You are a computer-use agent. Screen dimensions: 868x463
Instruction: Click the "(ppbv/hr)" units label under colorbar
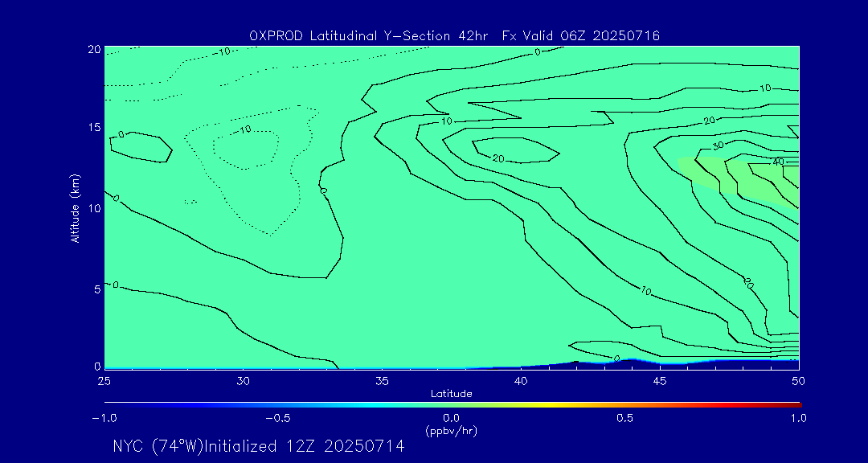(451, 430)
